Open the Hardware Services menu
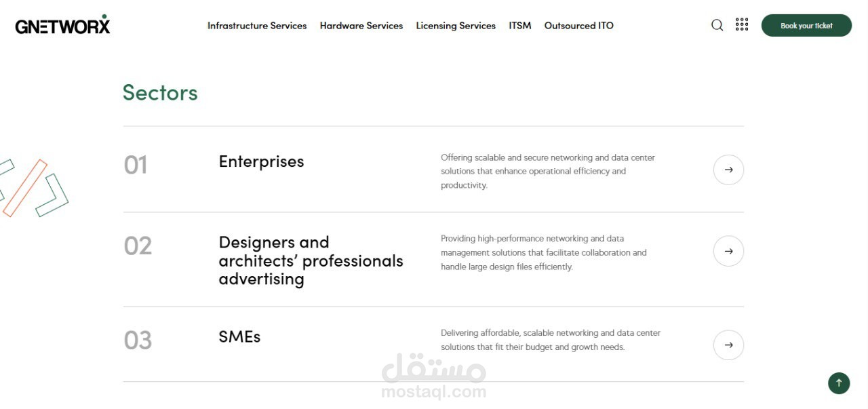The image size is (868, 409). tap(361, 26)
